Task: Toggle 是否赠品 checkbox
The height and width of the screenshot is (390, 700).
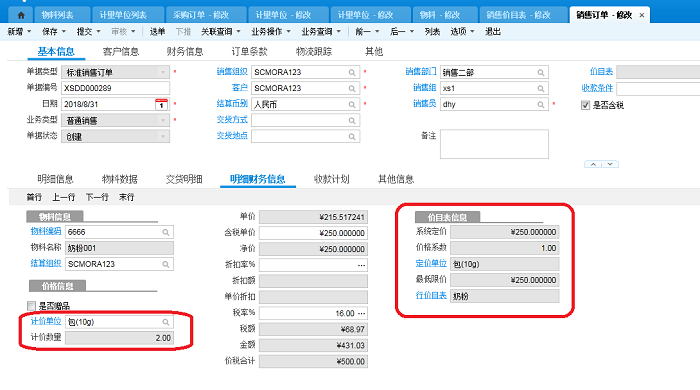Action: click(31, 306)
